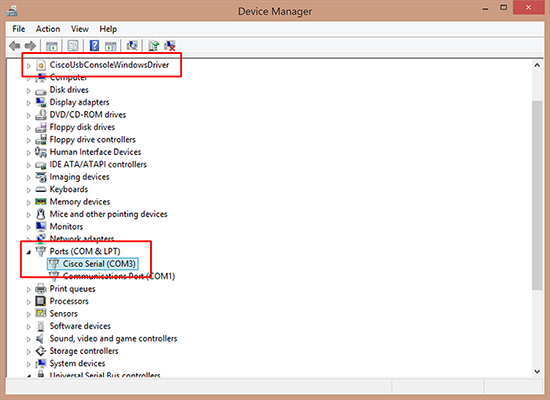Click the Sound speaker icon
Viewport: 550px width, 400px height.
pos(41,339)
